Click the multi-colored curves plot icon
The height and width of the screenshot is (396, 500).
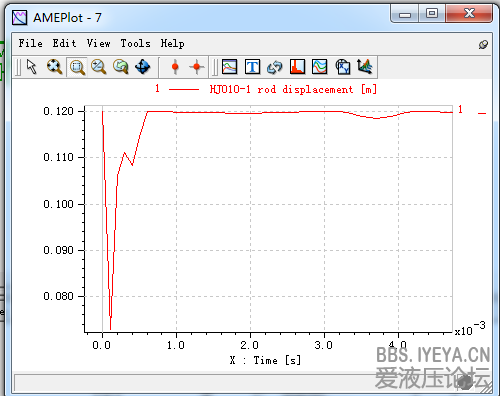(x=319, y=67)
